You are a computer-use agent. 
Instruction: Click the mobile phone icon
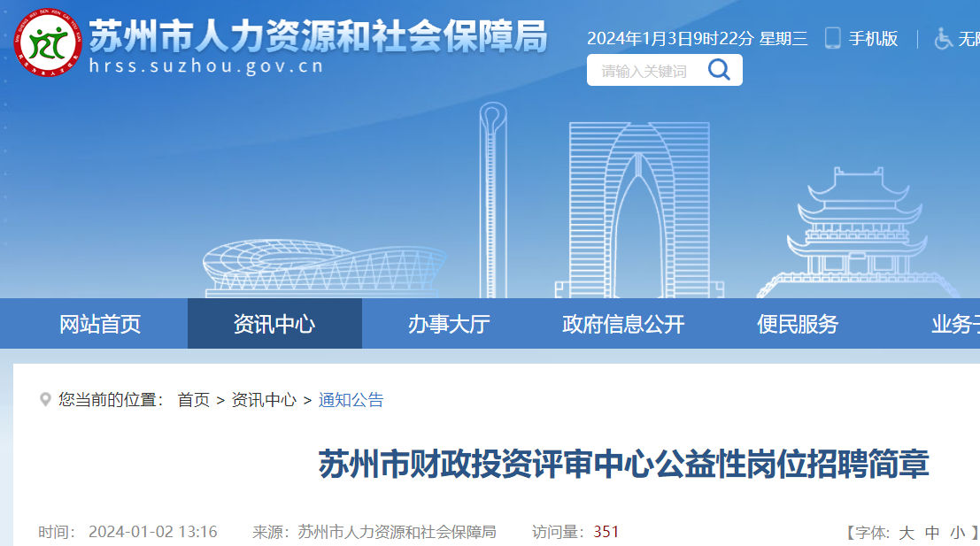832,38
